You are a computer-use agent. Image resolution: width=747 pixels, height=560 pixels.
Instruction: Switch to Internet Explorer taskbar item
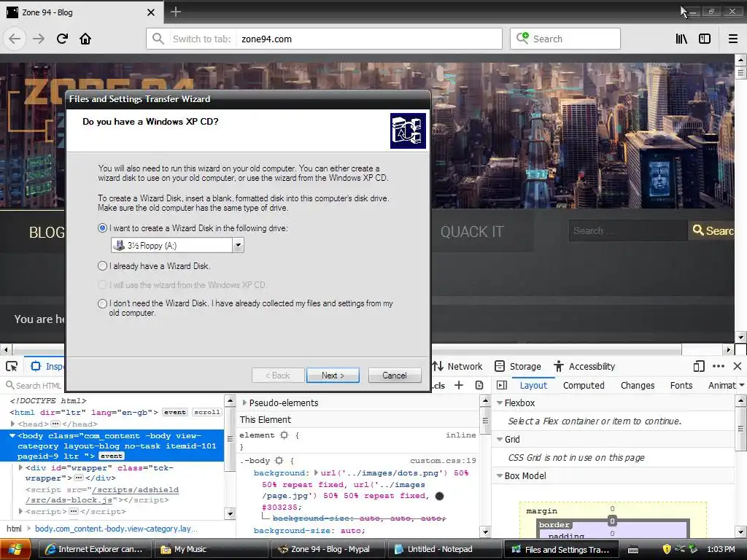coord(94,550)
